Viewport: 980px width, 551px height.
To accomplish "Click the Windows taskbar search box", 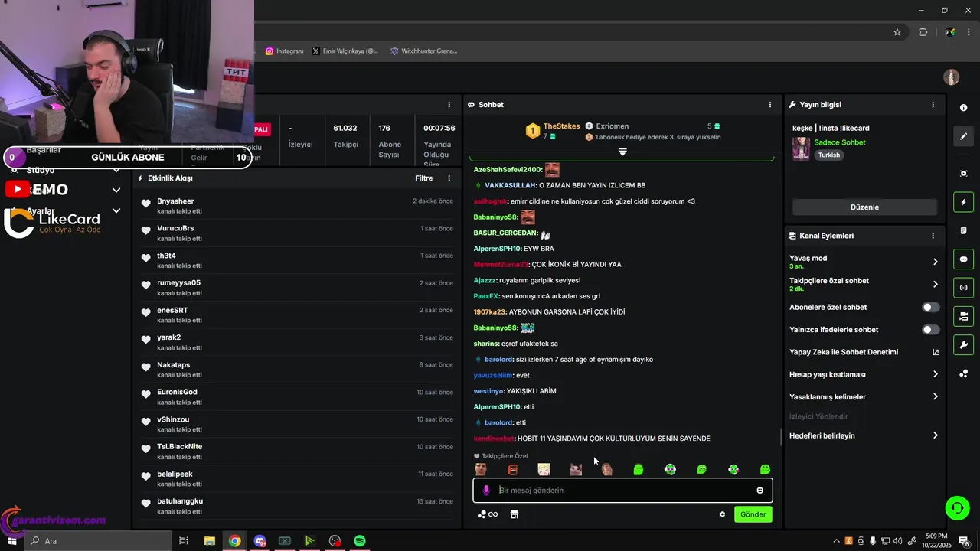I will [98, 541].
